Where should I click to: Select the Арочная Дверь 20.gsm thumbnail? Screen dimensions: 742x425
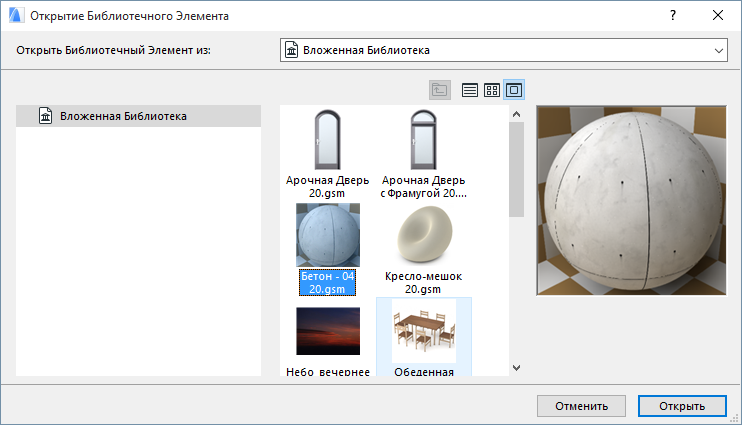click(327, 140)
